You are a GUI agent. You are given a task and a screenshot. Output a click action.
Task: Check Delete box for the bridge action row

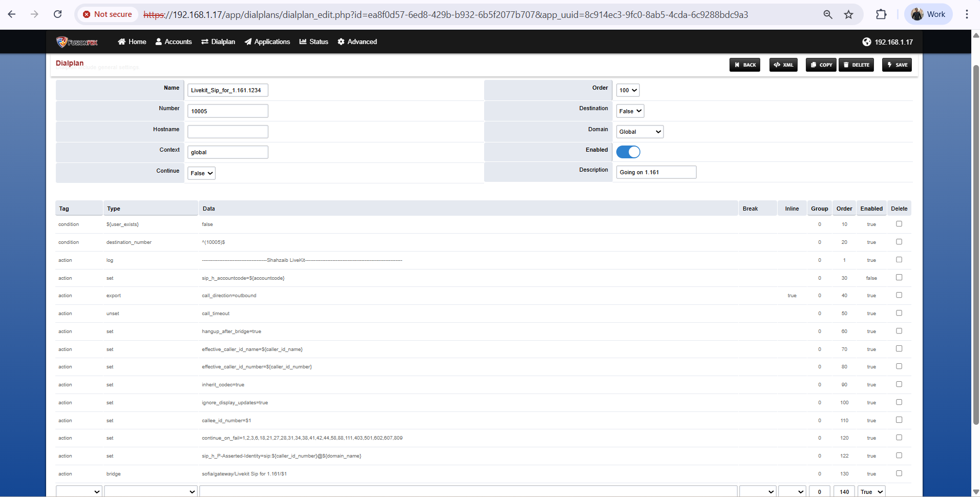tap(899, 473)
